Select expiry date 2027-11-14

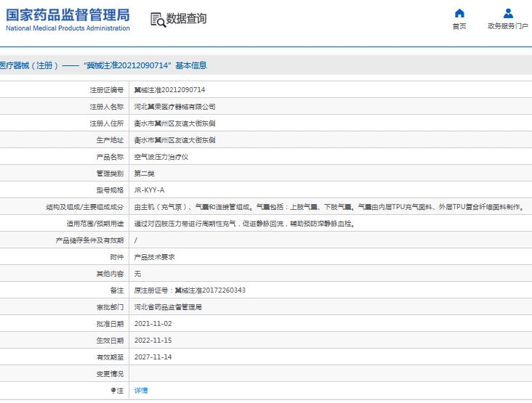pos(153,357)
